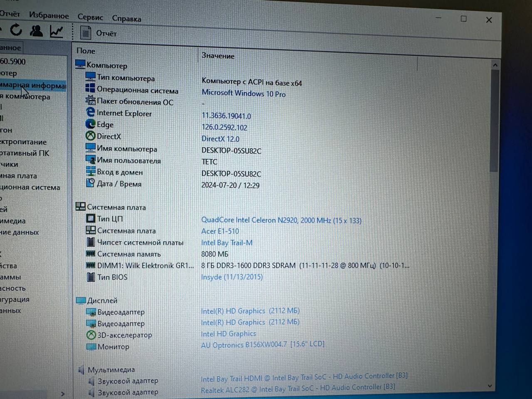Click the vertical scrollbar thumb

pyautogui.click(x=494, y=121)
